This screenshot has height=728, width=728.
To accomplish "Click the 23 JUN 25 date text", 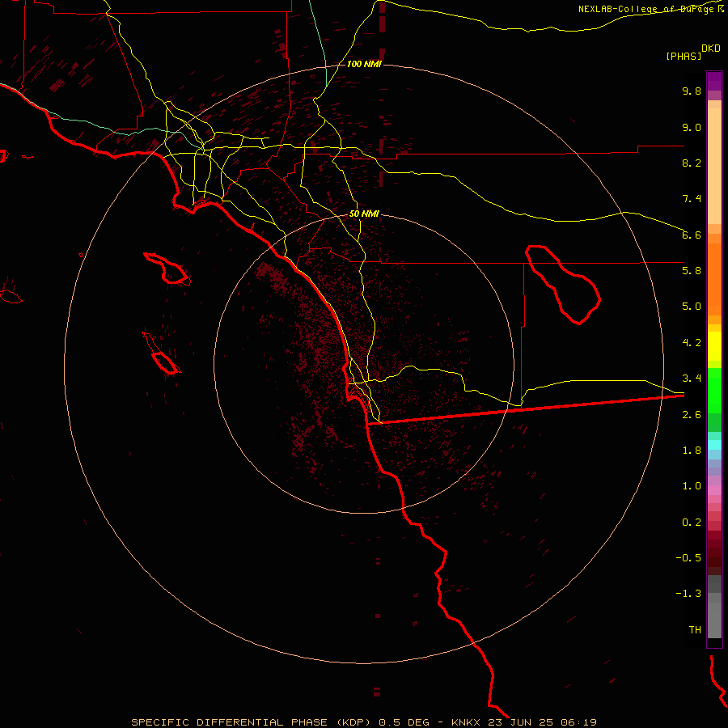I will [520, 722].
